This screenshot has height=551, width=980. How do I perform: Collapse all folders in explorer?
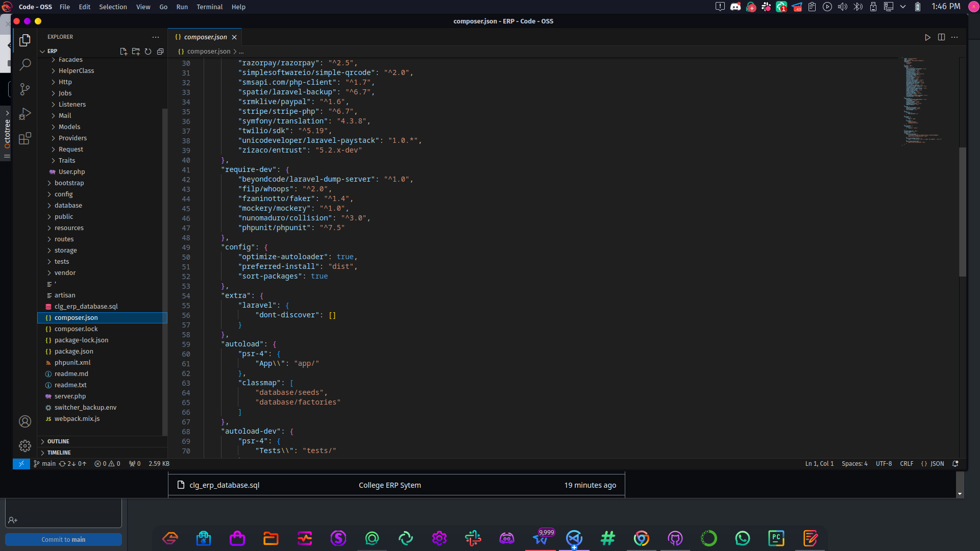pos(160,52)
